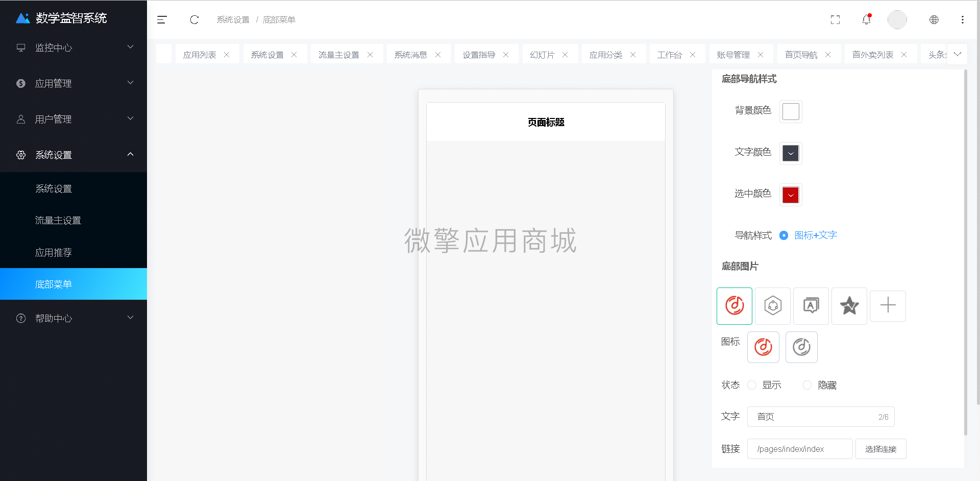Close the 应用列表 tab

227,55
